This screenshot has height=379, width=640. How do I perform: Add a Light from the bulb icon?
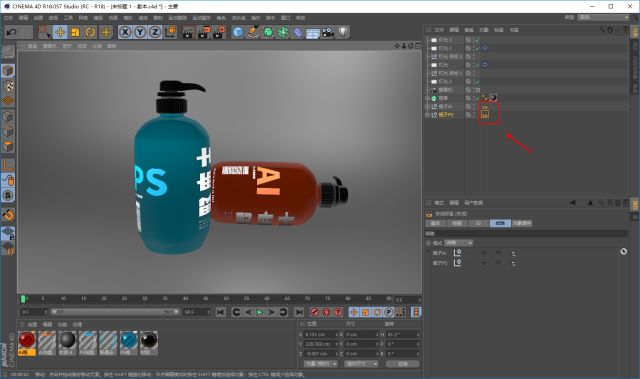pos(343,32)
